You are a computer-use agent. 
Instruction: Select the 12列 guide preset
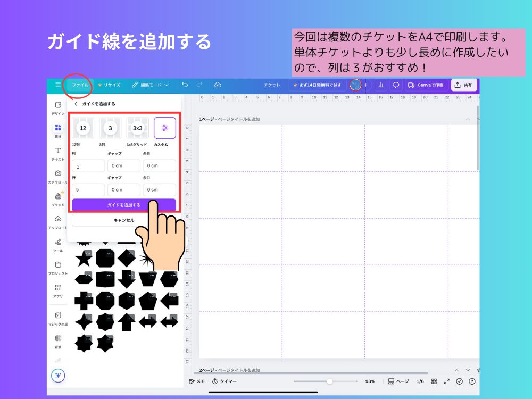(x=83, y=128)
